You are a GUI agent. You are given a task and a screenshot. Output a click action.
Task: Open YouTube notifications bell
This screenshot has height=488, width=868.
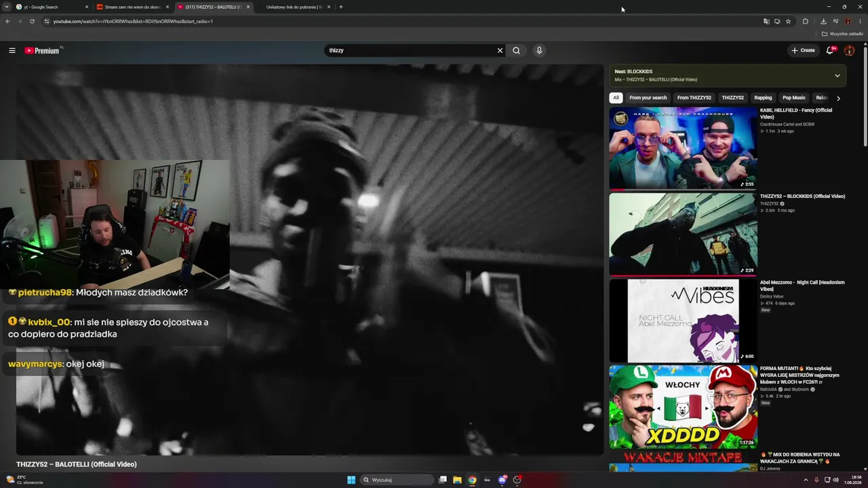click(830, 50)
